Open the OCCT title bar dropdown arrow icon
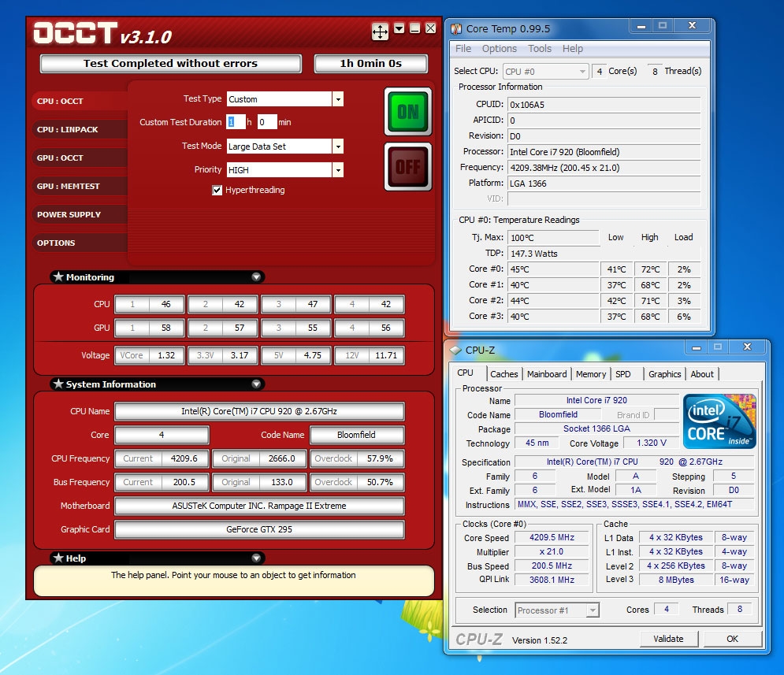Screen dimensions: 784x675 click(x=399, y=28)
